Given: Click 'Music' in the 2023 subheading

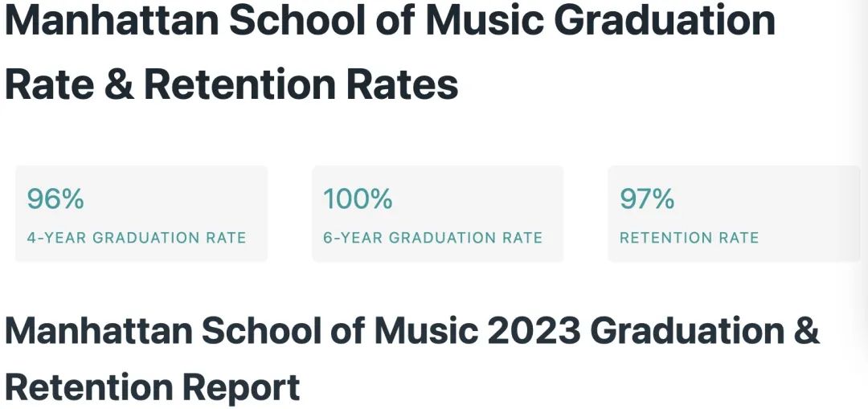Looking at the screenshot, I should pos(426,330).
